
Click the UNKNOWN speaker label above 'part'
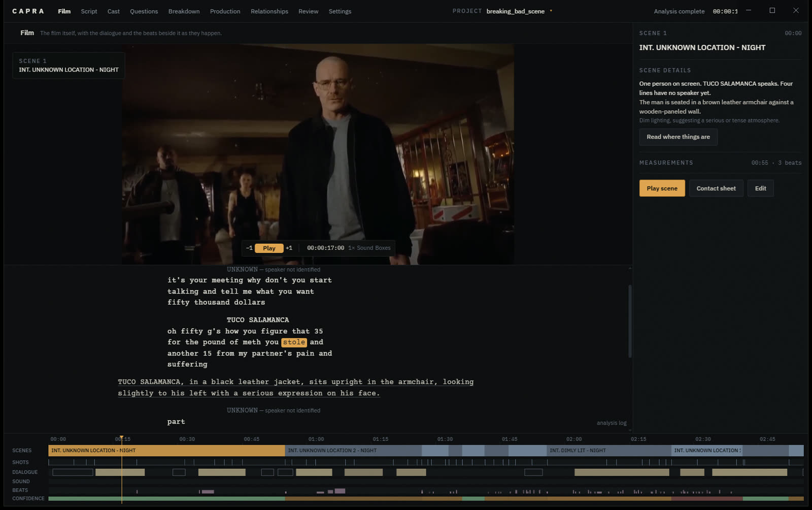pyautogui.click(x=273, y=410)
